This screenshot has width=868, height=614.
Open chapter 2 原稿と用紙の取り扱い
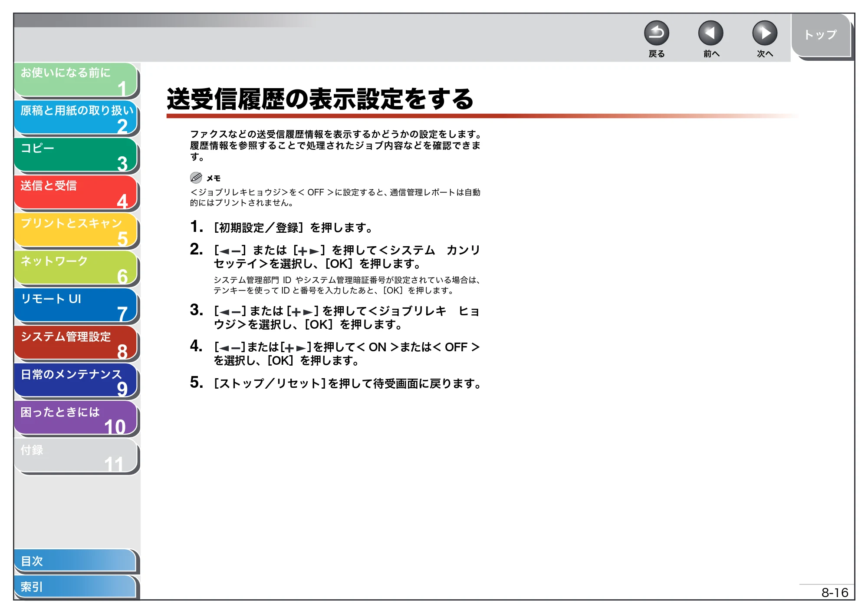(76, 117)
